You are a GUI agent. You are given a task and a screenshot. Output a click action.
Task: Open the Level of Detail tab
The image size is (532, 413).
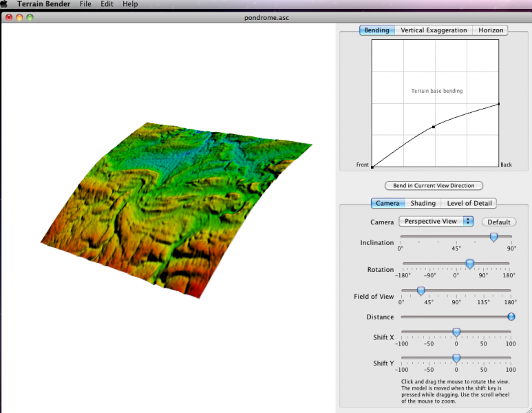click(x=471, y=203)
